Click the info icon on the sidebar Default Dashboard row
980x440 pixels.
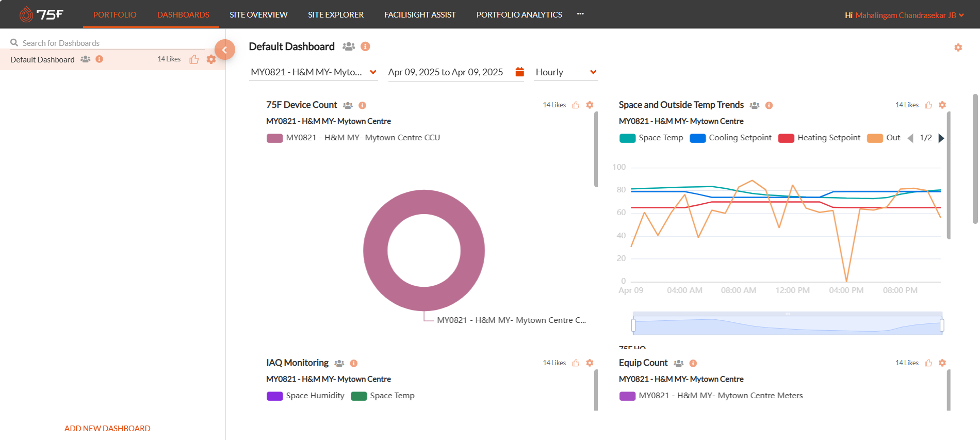click(x=100, y=59)
